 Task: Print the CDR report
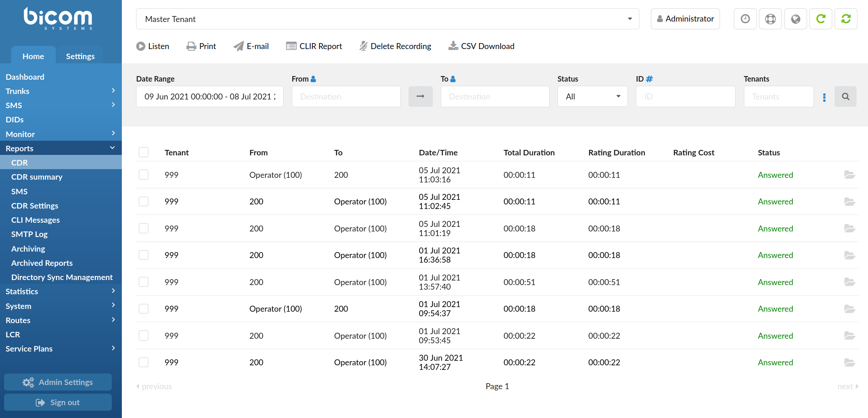point(201,46)
